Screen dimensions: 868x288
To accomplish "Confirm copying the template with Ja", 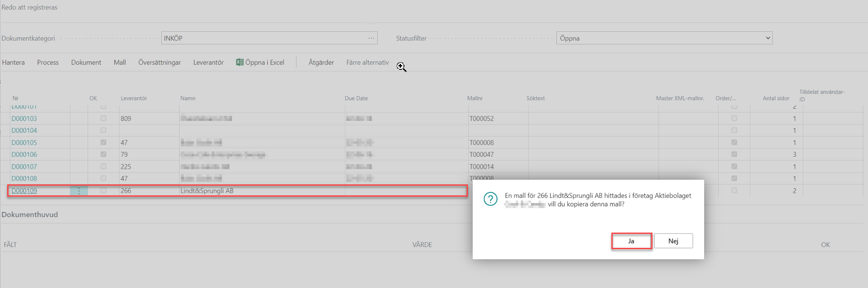I will (x=631, y=241).
